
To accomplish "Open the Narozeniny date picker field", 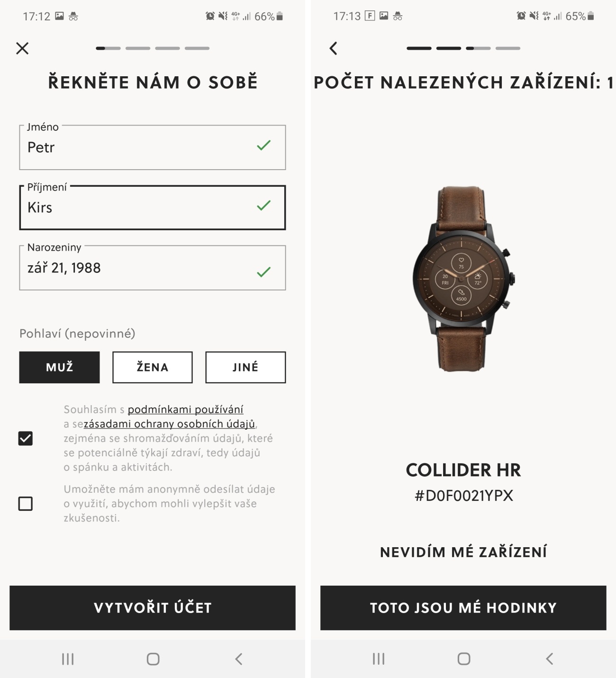I will coord(153,268).
